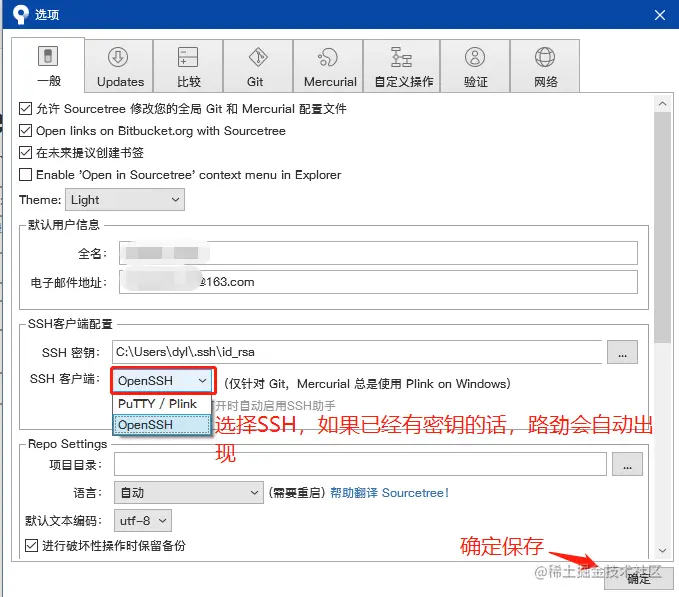Open the utf-8 encoding dropdown
The image size is (679, 597).
tap(143, 520)
